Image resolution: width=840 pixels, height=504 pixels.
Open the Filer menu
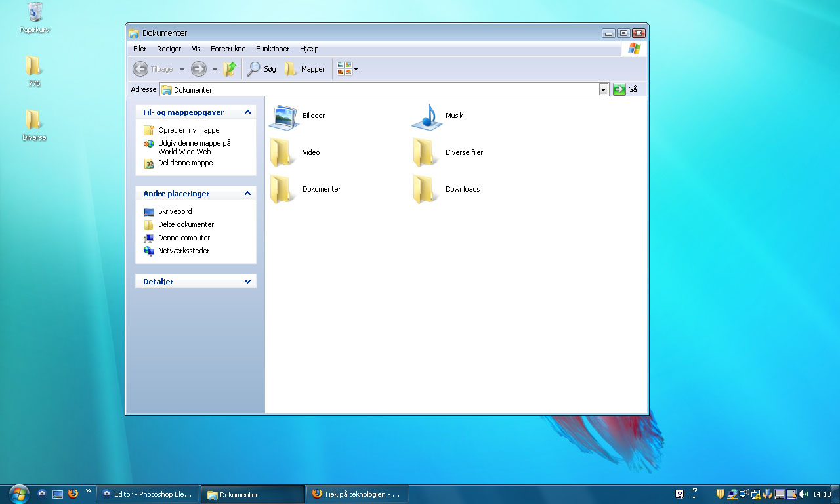tap(140, 49)
